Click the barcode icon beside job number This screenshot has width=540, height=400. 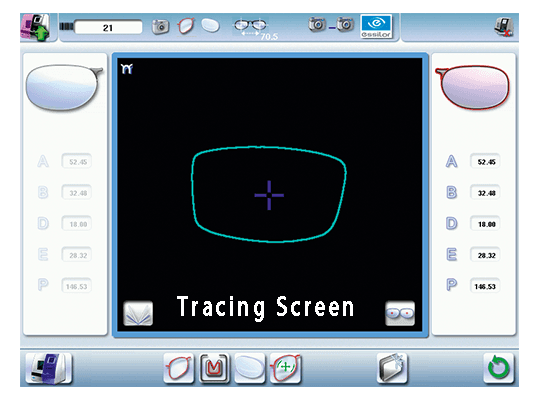click(x=67, y=27)
